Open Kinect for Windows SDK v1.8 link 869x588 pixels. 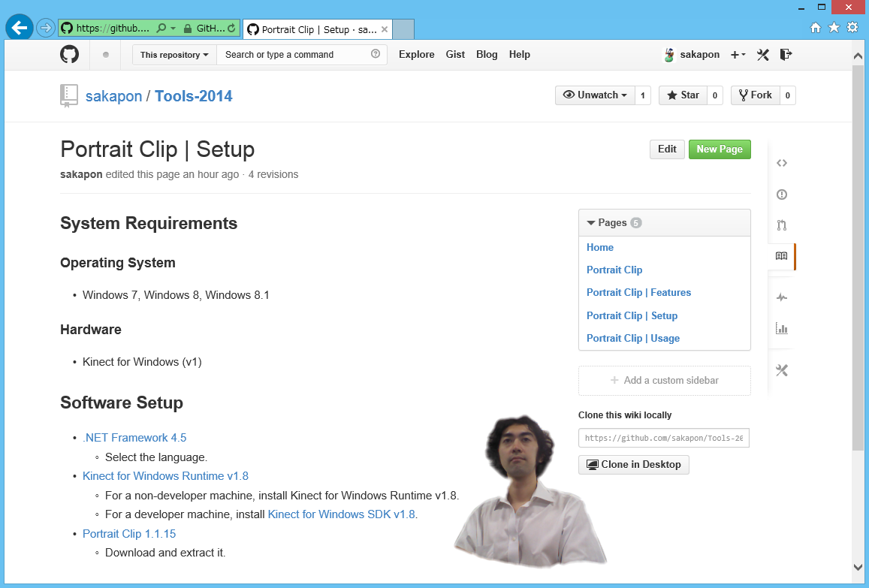(342, 514)
